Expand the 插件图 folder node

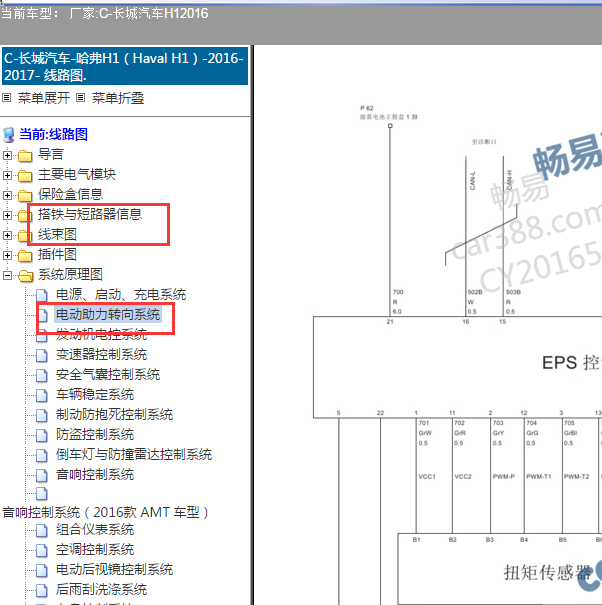tap(7, 255)
